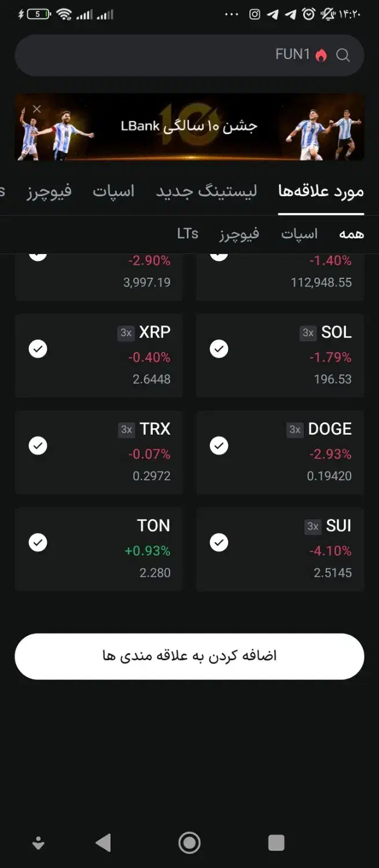Uncheck the SOL favorite checkmark
Image resolution: width=379 pixels, height=868 pixels.
[x=219, y=349]
